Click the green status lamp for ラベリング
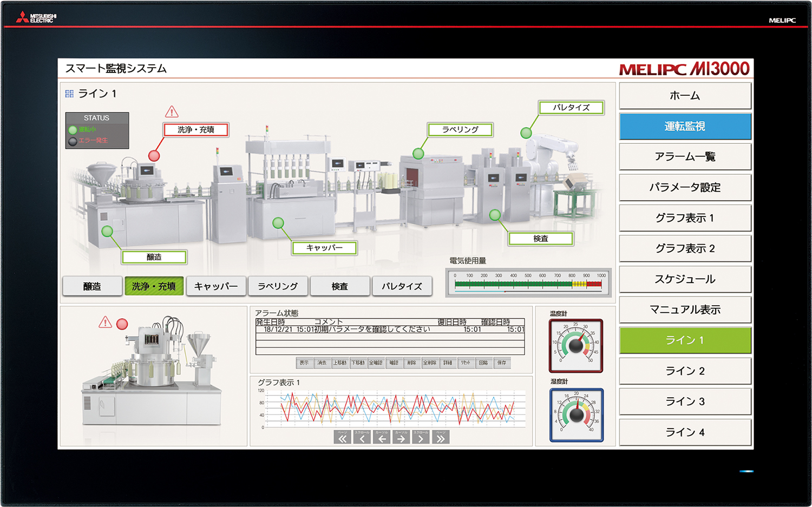 (418, 154)
